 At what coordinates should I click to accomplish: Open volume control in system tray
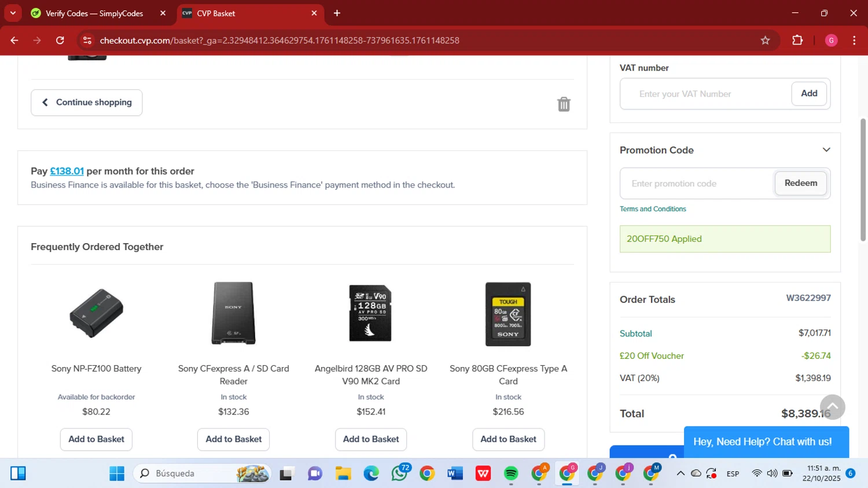(772, 474)
